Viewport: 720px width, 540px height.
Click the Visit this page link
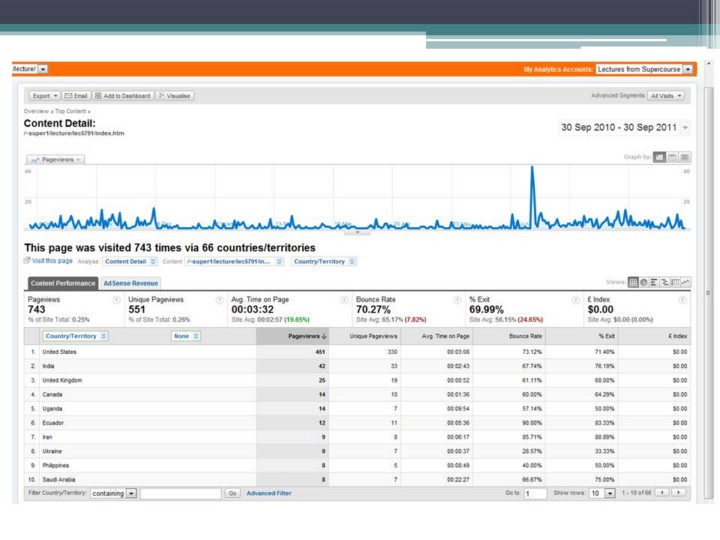click(x=49, y=261)
